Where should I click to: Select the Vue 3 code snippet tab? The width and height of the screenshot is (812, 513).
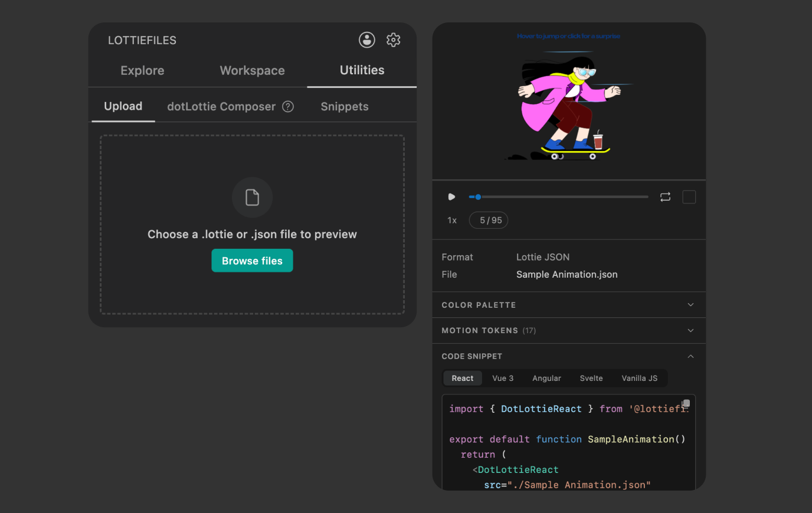[x=503, y=379]
